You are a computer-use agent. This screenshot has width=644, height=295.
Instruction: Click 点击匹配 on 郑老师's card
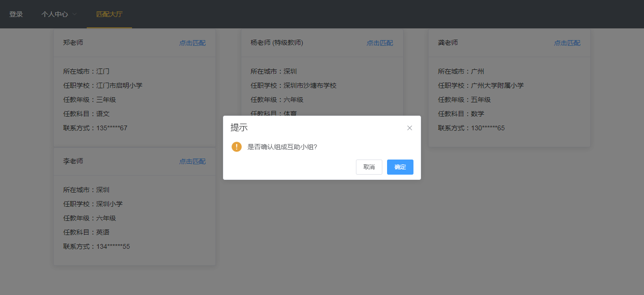[x=192, y=42]
